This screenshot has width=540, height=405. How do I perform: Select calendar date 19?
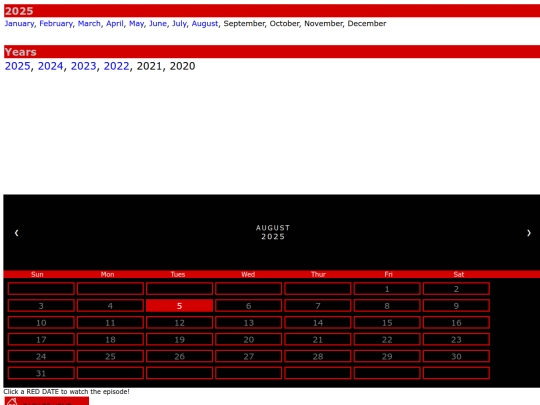coord(179,340)
